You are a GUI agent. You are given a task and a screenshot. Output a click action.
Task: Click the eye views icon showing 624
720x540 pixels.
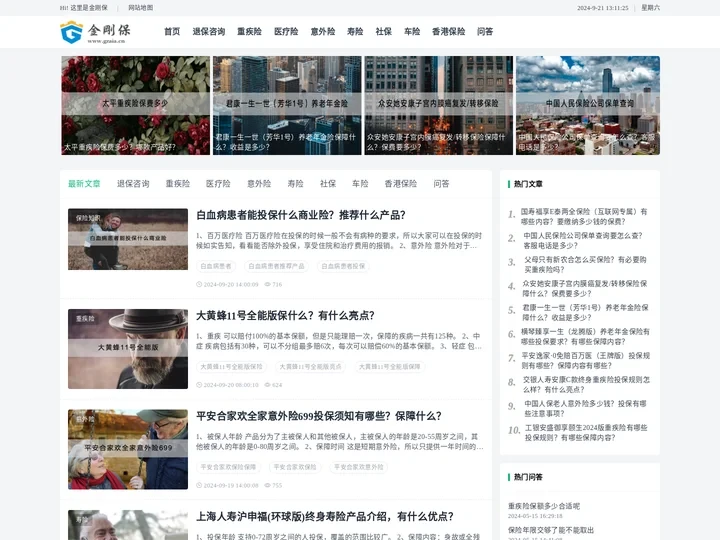tap(268, 385)
